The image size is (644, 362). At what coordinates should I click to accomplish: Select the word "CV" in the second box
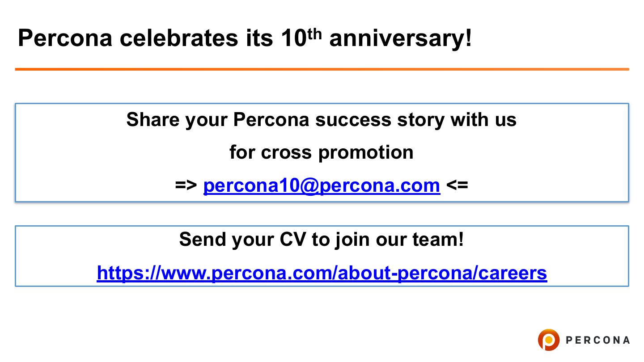point(292,239)
